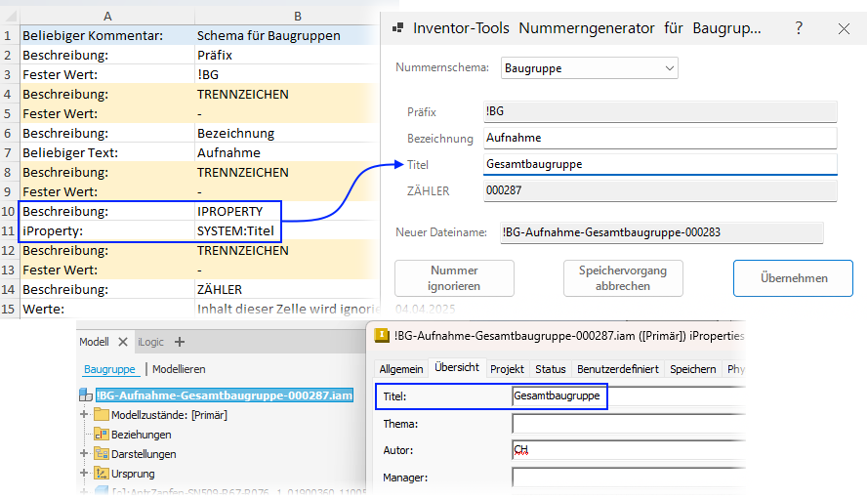Click the Nummer ignorieren button
The image size is (868, 499).
coord(454,278)
